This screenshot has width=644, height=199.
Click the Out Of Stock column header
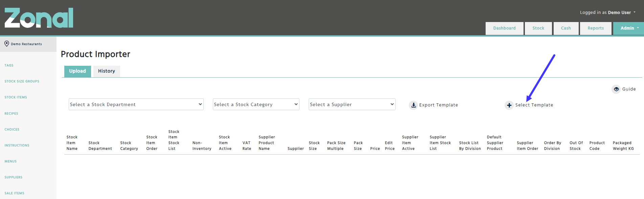pos(576,146)
